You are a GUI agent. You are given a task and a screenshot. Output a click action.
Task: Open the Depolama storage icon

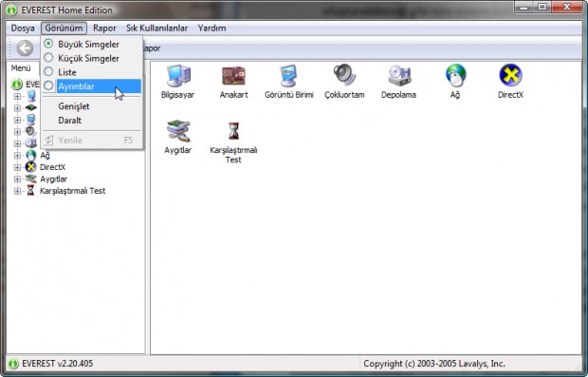pyautogui.click(x=399, y=76)
